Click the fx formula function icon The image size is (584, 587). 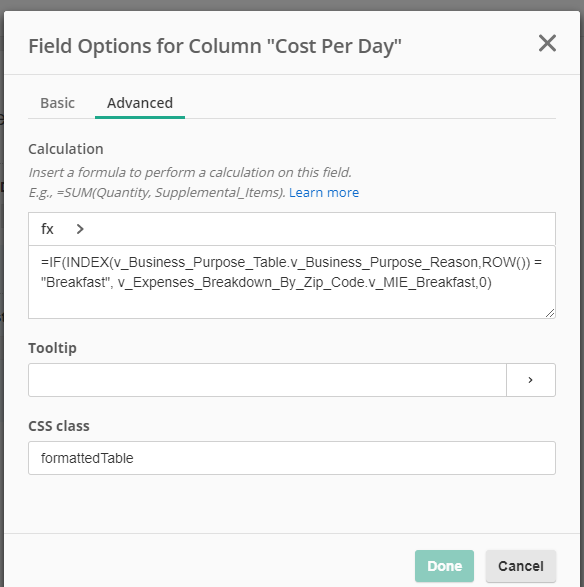pos(47,229)
